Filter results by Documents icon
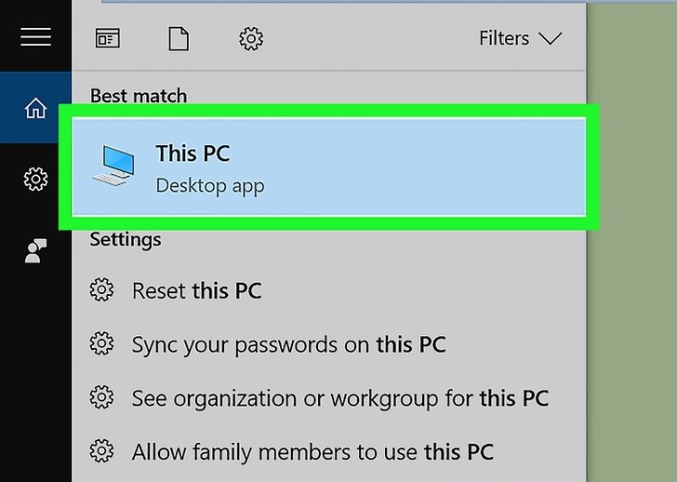 [x=178, y=38]
